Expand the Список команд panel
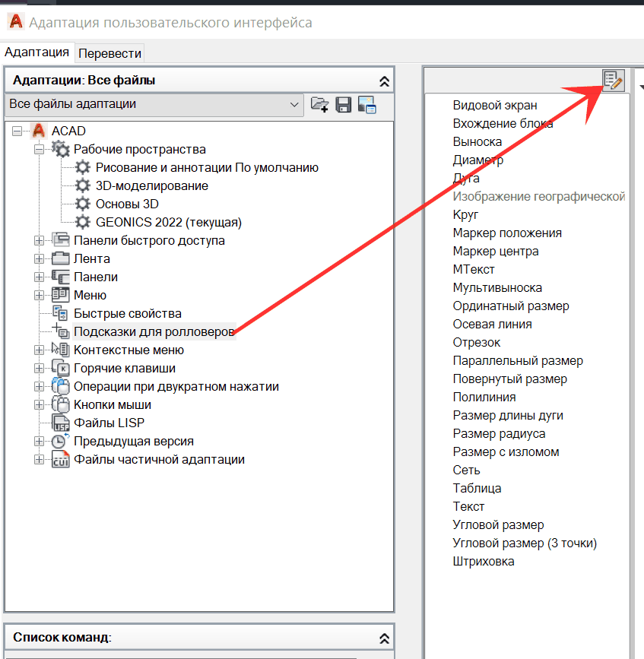This screenshot has height=659, width=644. (x=385, y=638)
